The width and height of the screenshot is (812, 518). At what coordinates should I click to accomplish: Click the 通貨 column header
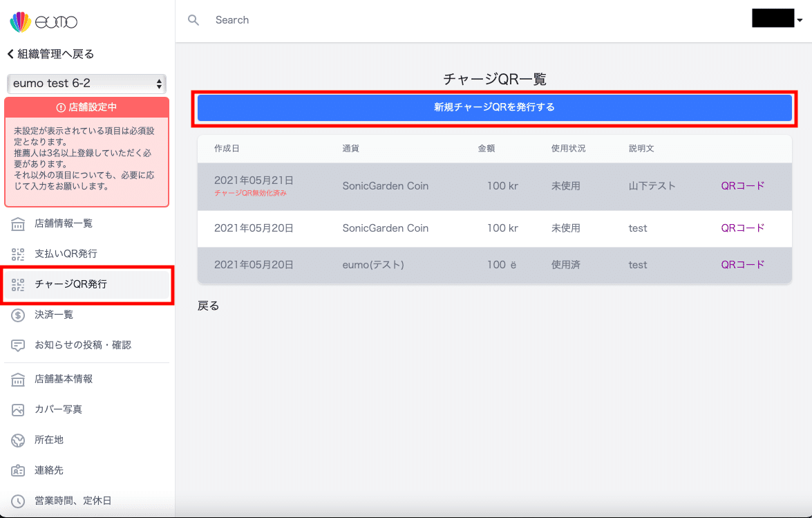350,149
